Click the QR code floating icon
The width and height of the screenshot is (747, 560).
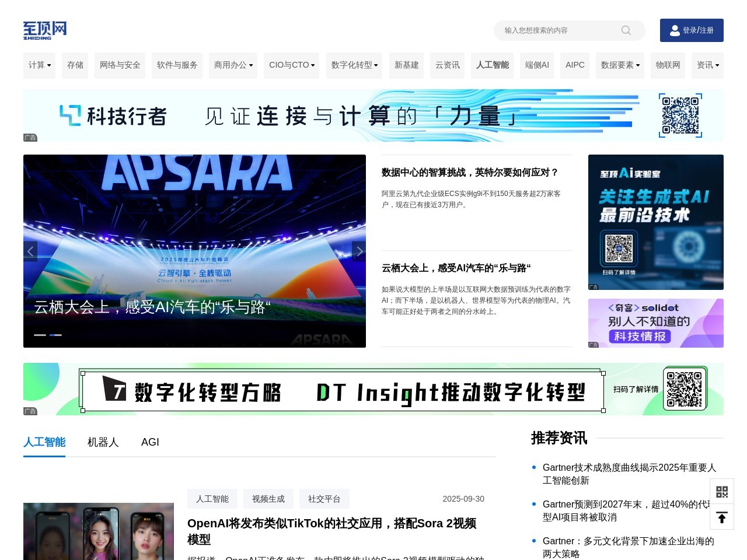pyautogui.click(x=722, y=492)
